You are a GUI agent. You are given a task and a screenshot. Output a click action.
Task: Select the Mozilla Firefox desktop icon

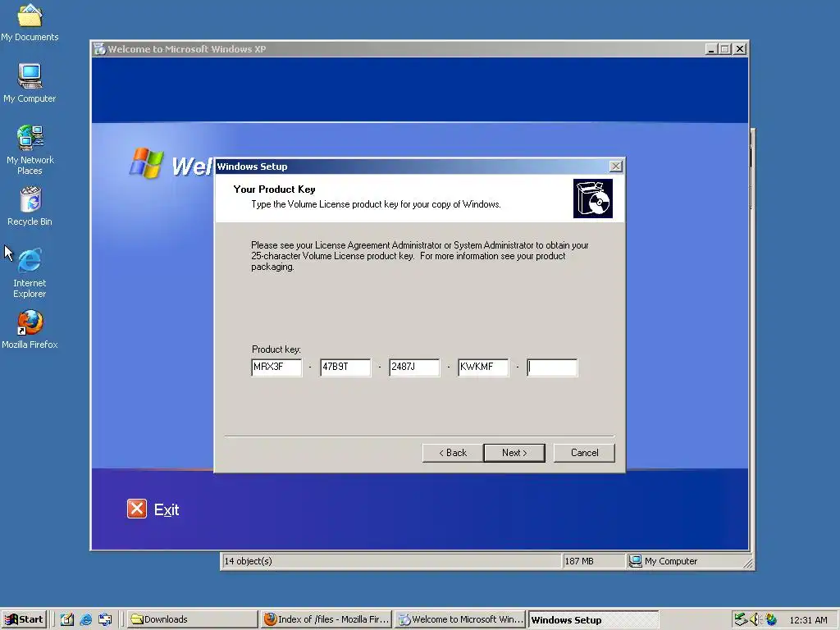click(x=30, y=330)
